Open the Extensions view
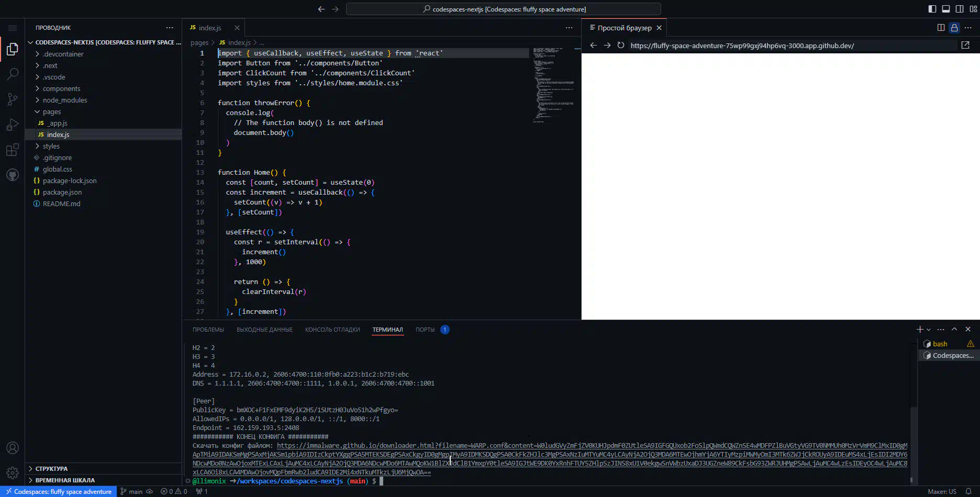Screen dimensions: 980x497 pos(13,150)
